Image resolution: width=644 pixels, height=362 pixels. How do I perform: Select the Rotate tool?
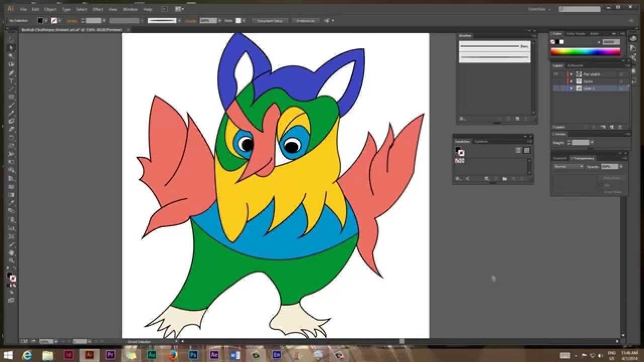pos(12,137)
